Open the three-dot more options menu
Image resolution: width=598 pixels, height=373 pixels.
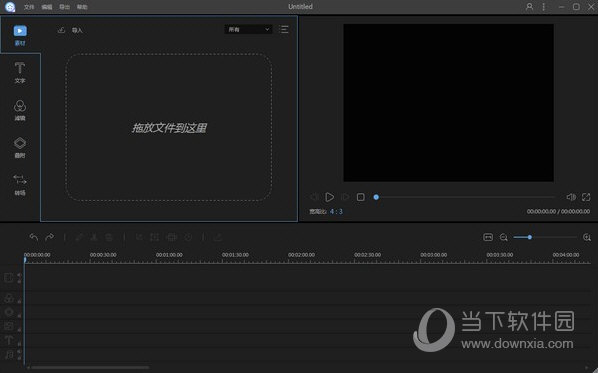click(x=544, y=6)
